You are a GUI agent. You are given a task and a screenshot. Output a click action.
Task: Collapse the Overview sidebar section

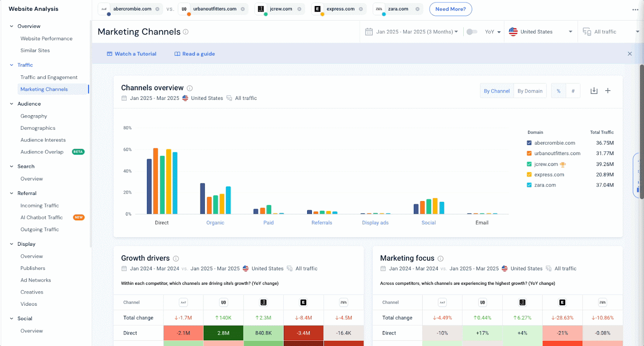[12, 26]
